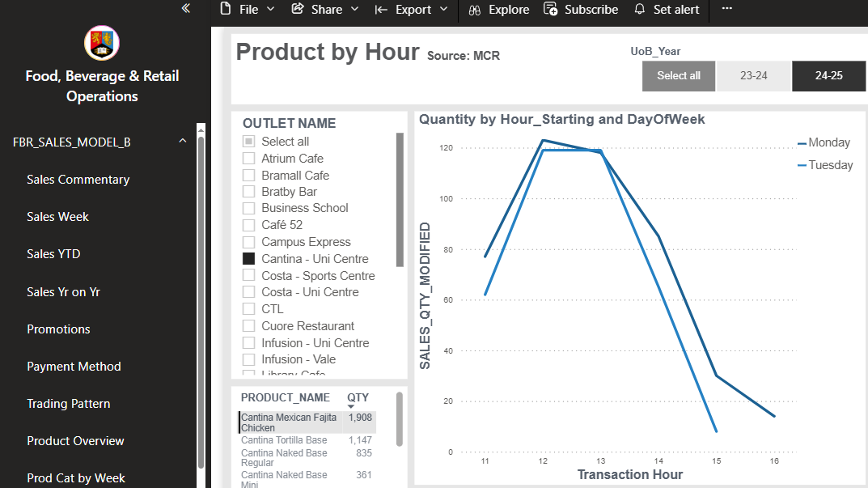This screenshot has width=868, height=488.
Task: Toggle the Select all outlets checkbox
Action: click(x=248, y=141)
